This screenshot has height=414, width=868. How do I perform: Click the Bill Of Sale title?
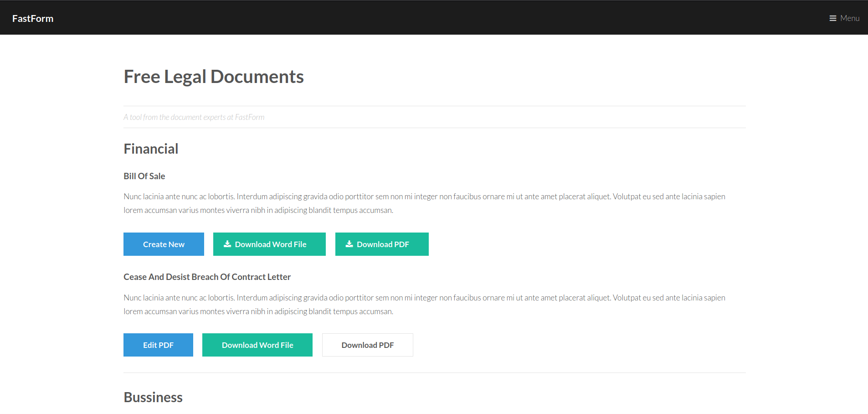tap(144, 176)
